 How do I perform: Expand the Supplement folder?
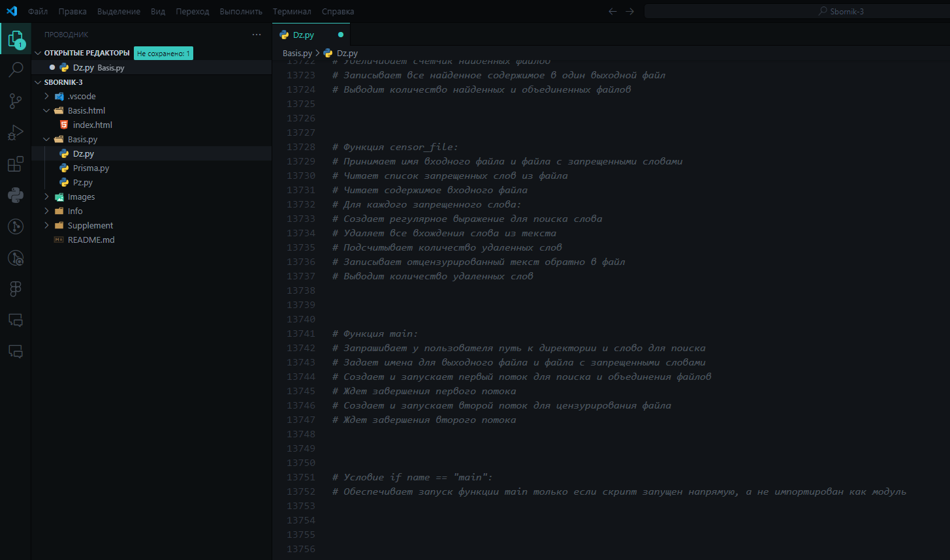tap(90, 225)
